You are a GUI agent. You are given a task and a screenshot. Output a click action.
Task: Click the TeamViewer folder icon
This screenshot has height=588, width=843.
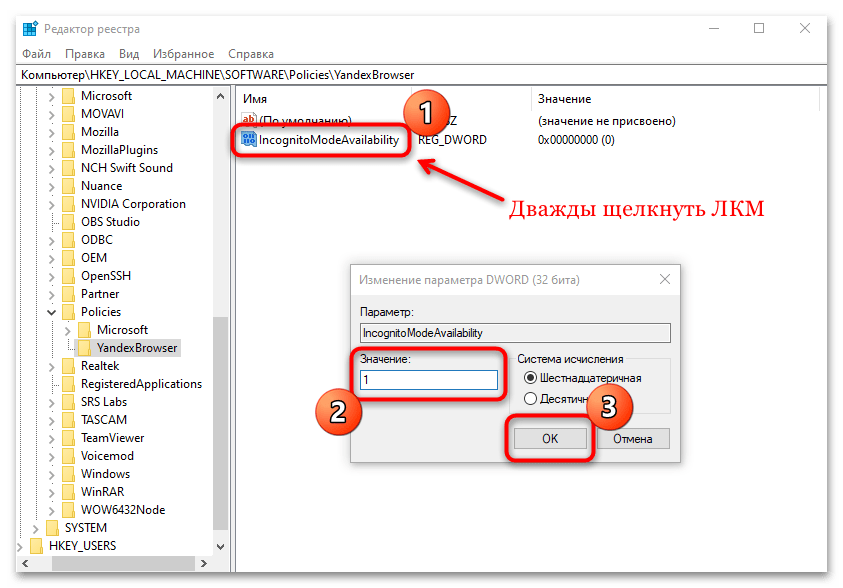point(68,438)
